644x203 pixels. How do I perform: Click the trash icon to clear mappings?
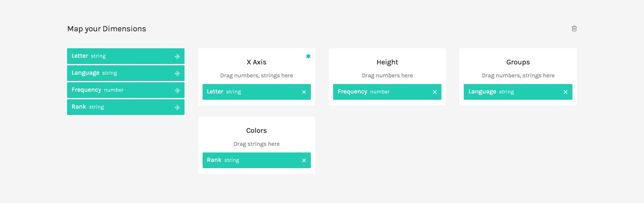[x=574, y=28]
